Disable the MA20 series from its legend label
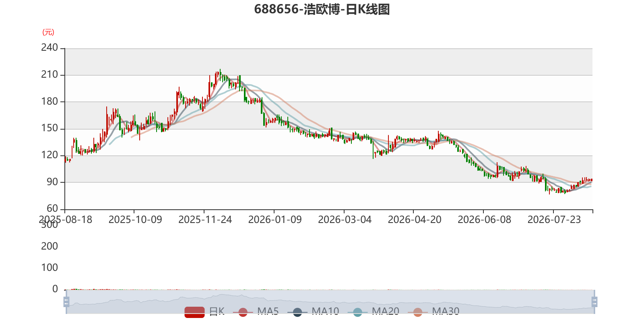This screenshot has width=644, height=322. click(x=386, y=311)
